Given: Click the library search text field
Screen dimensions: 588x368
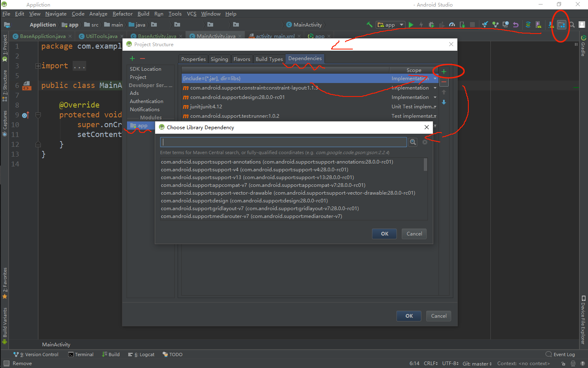Looking at the screenshot, I should [284, 142].
